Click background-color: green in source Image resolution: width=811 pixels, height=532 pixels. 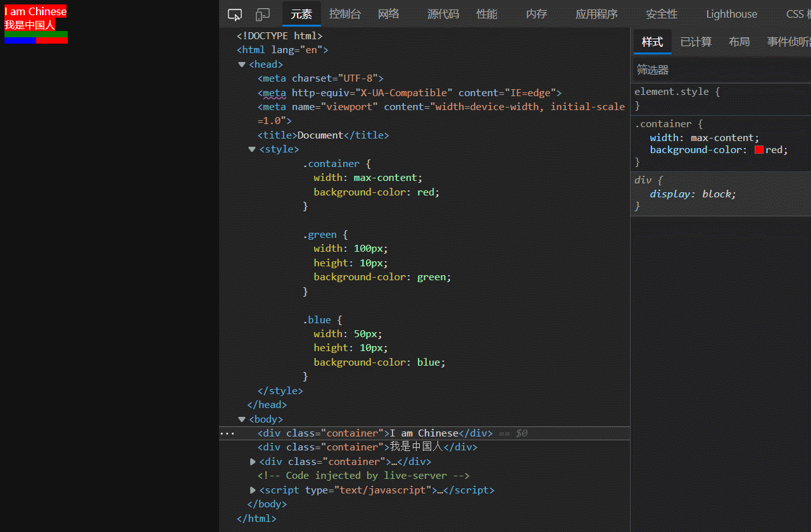(382, 277)
